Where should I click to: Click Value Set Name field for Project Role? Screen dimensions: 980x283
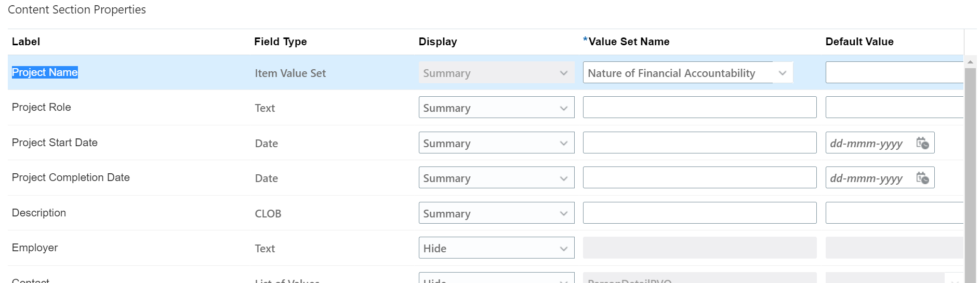(699, 108)
